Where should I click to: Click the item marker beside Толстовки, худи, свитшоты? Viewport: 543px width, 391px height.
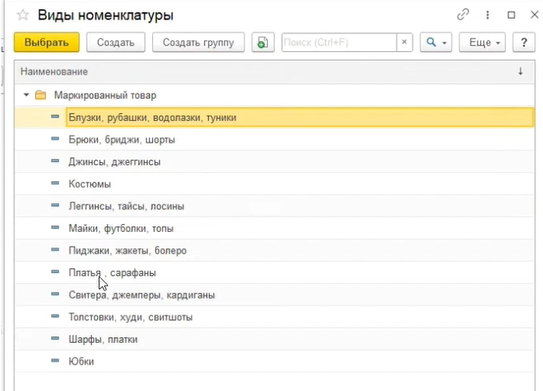pyautogui.click(x=55, y=316)
